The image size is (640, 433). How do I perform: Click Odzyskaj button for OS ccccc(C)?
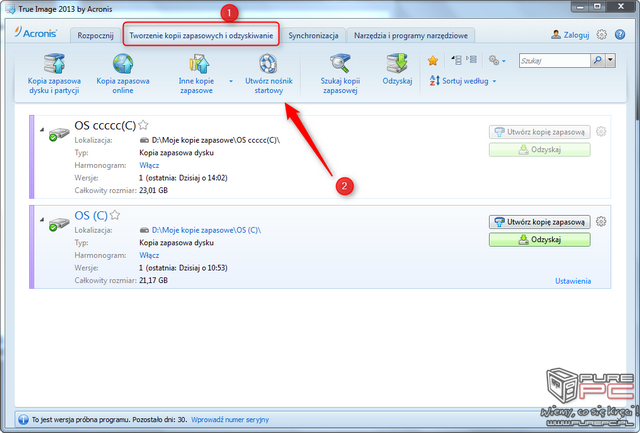tap(540, 150)
